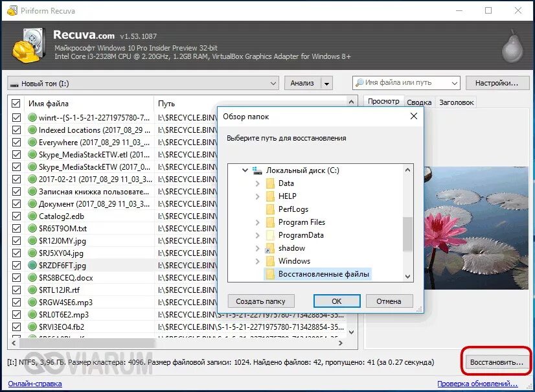Click the file list horizontal scrollbar thumb
Image resolution: width=535 pixels, height=392 pixels.
pos(87,343)
